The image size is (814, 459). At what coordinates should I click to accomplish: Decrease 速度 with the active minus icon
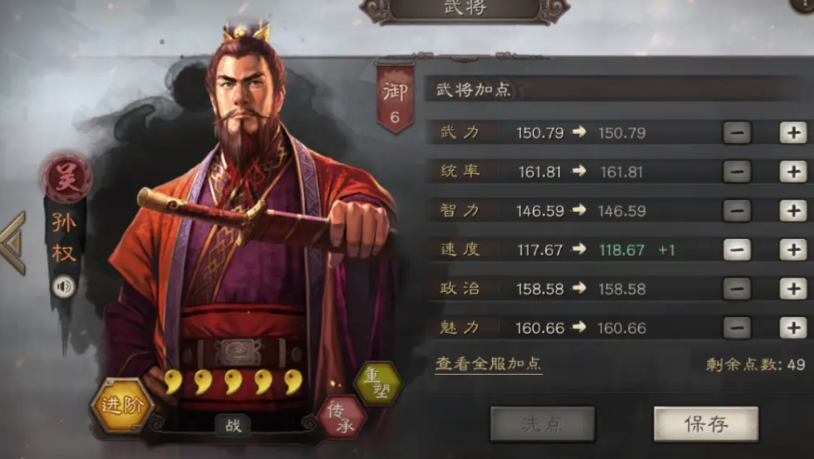[x=737, y=250]
